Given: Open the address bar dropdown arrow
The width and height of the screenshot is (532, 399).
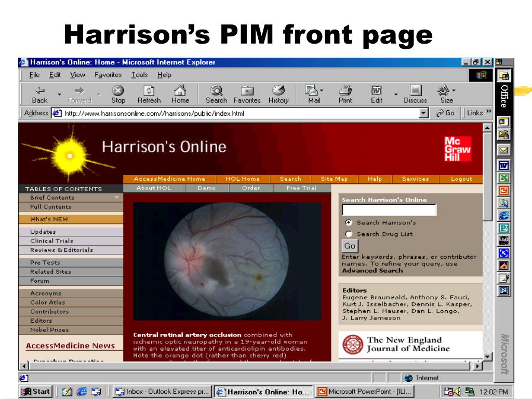Looking at the screenshot, I should 423,113.
